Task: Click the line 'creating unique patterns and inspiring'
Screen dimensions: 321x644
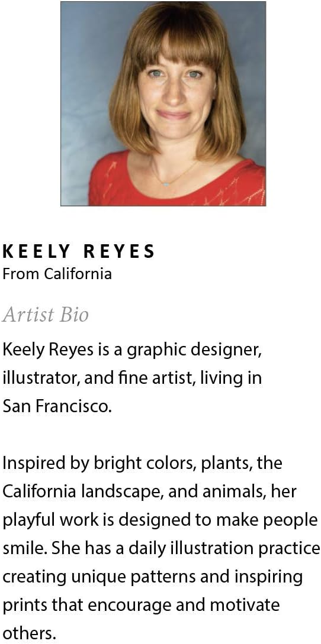Action: (x=153, y=577)
